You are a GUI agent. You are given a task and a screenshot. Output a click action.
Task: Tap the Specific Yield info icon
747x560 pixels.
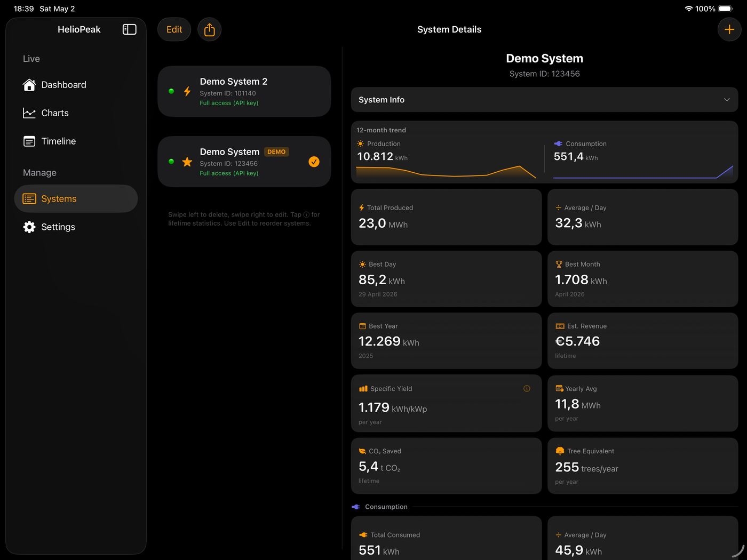(527, 389)
